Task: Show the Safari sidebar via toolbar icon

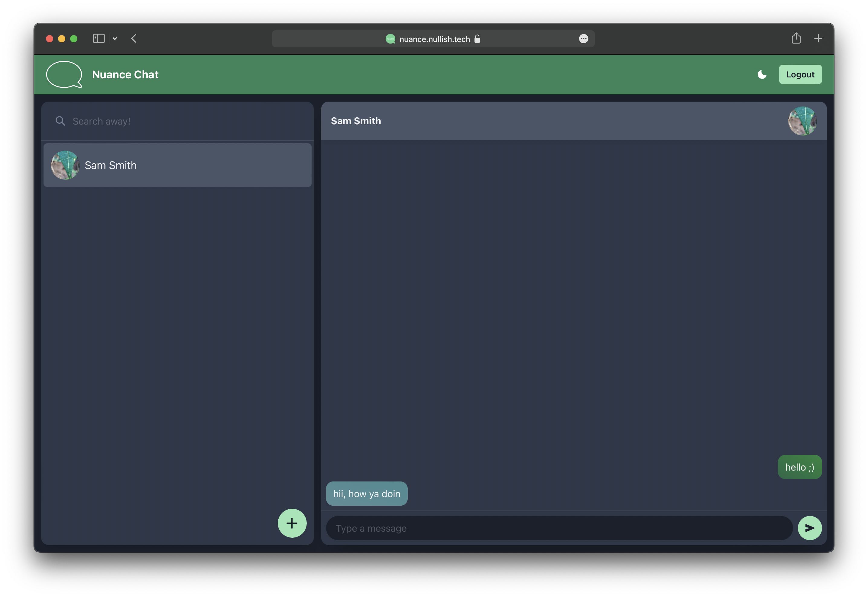Action: click(99, 38)
